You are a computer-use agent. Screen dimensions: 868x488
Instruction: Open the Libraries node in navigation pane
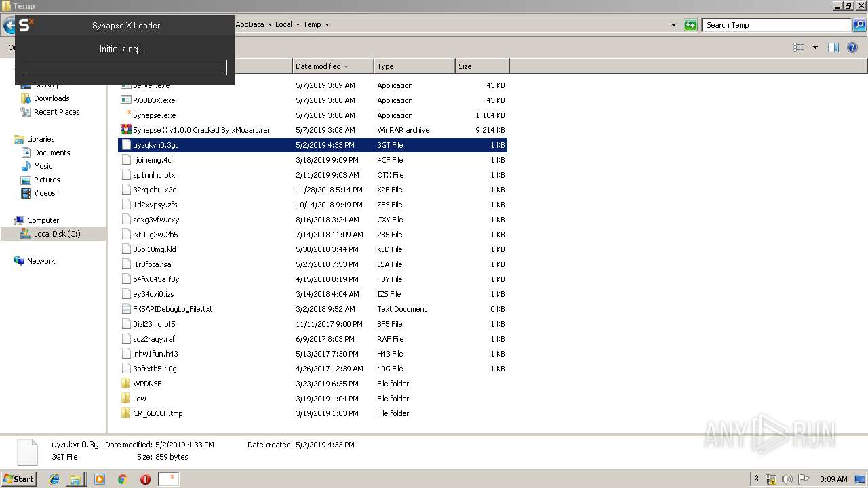pos(41,139)
